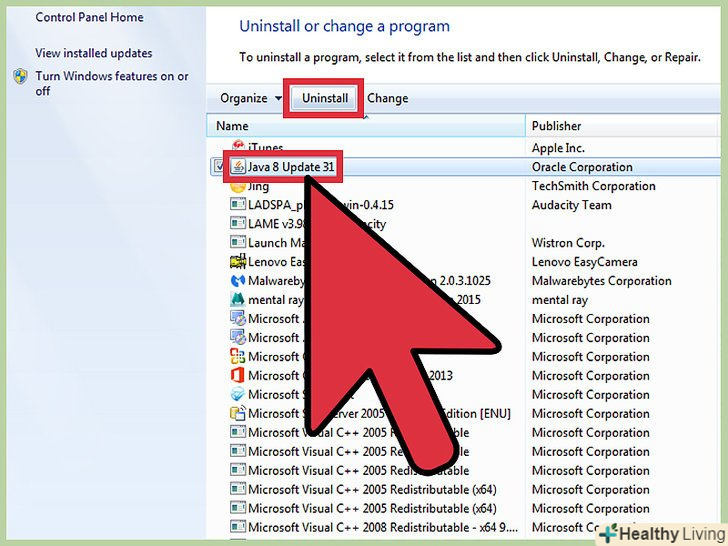
Task: Click the Microsoft Silverlight gem icon
Action: (238, 394)
